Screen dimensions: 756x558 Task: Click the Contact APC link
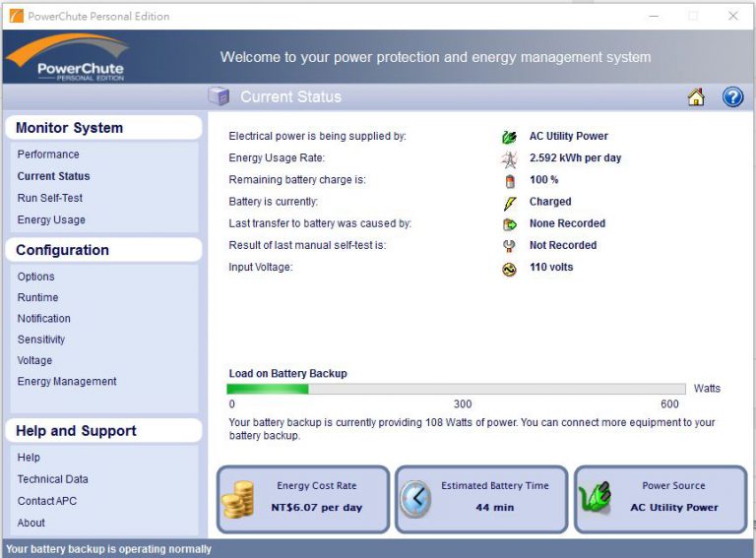[46, 501]
